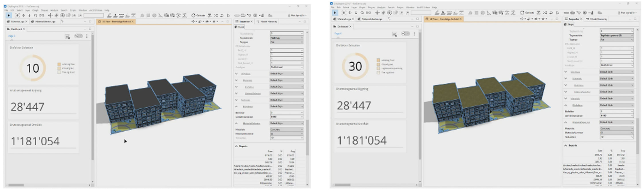Toggle the dashboard share switch in left window

coord(78,36)
